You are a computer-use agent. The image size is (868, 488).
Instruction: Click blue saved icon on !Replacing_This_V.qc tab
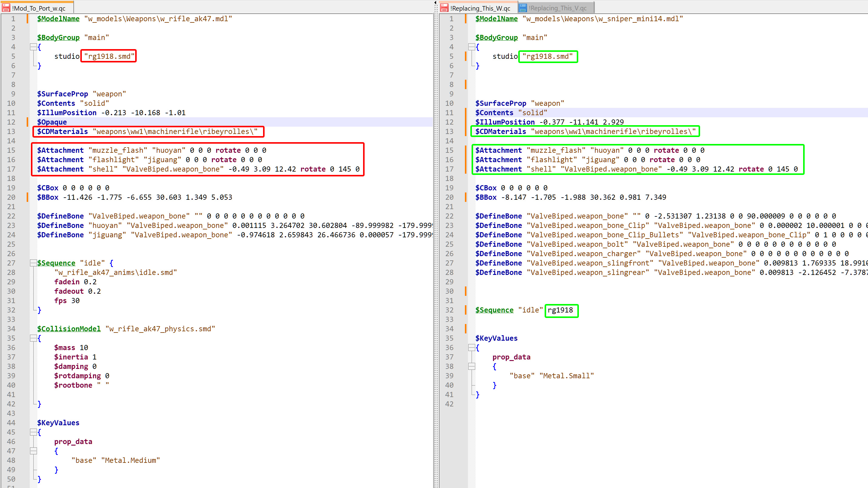[x=522, y=8]
